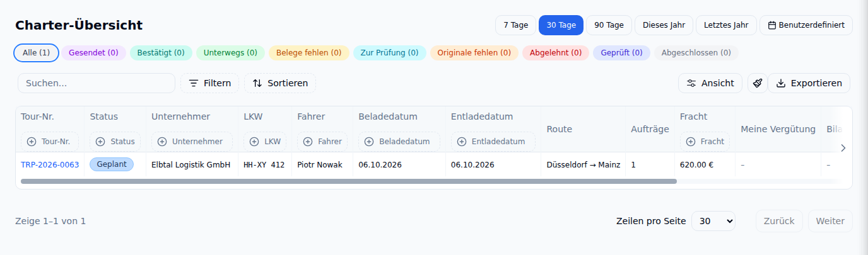The width and height of the screenshot is (868, 255).
Task: Show the Alle (1) tab
Action: point(36,53)
